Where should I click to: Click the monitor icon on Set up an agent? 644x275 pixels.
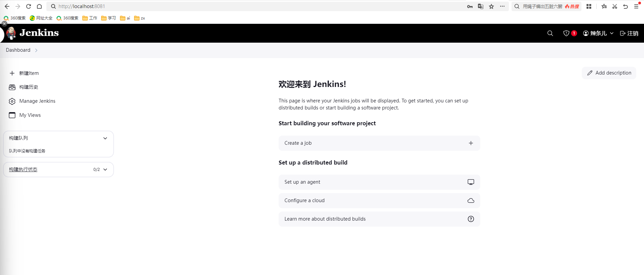[x=471, y=182]
